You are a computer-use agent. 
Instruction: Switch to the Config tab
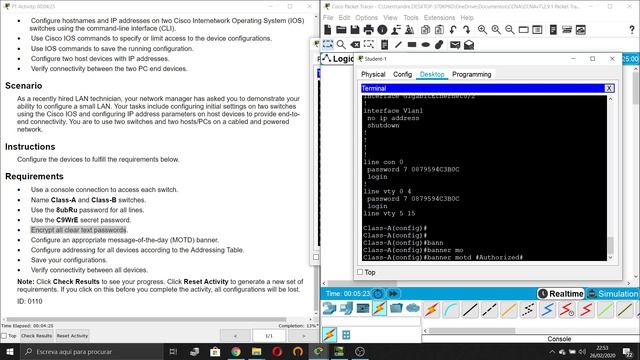(402, 74)
